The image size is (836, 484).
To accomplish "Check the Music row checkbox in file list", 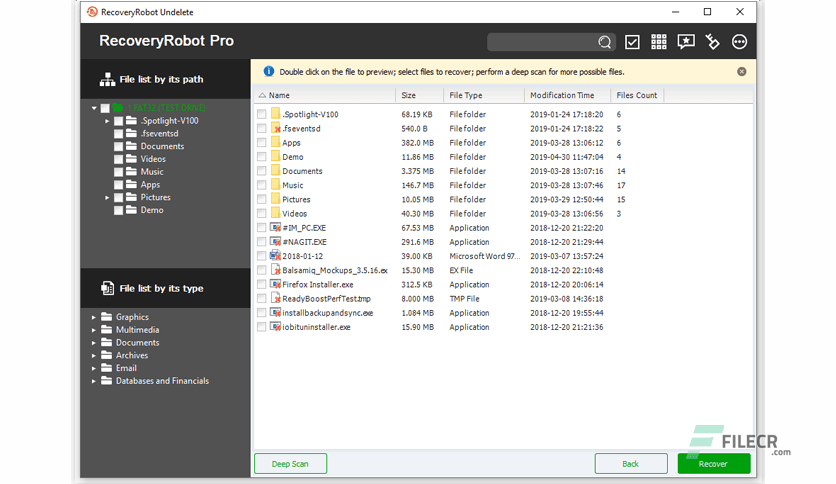I will pos(261,185).
